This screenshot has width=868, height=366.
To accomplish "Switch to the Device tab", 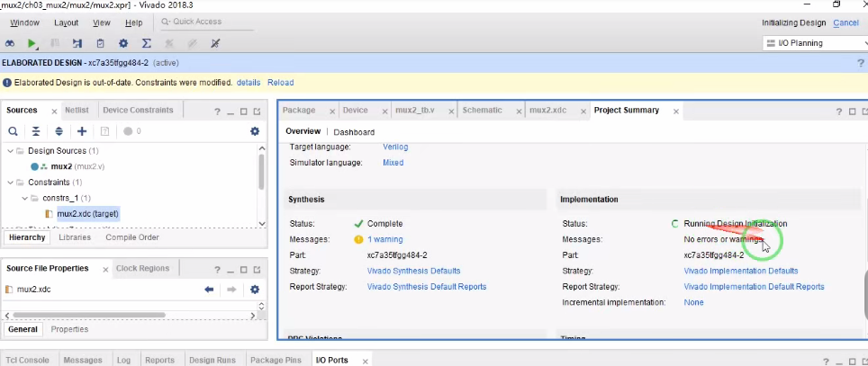I will [356, 110].
